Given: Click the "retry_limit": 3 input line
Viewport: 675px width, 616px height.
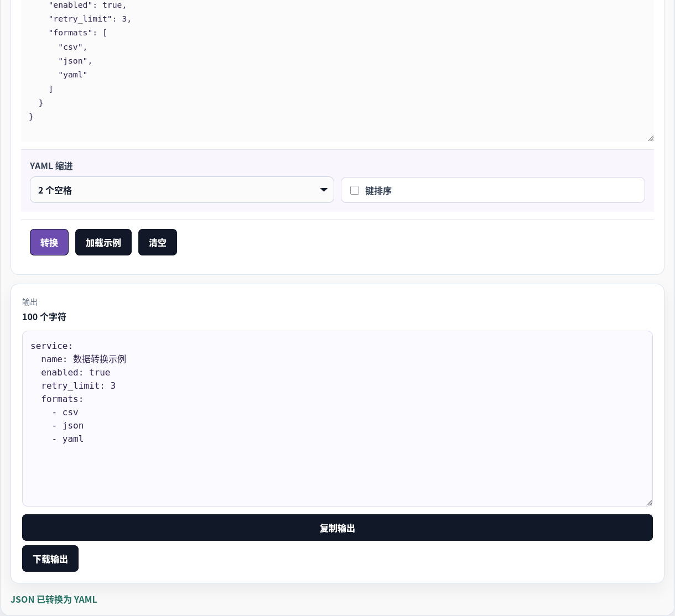Looking at the screenshot, I should click(x=90, y=19).
